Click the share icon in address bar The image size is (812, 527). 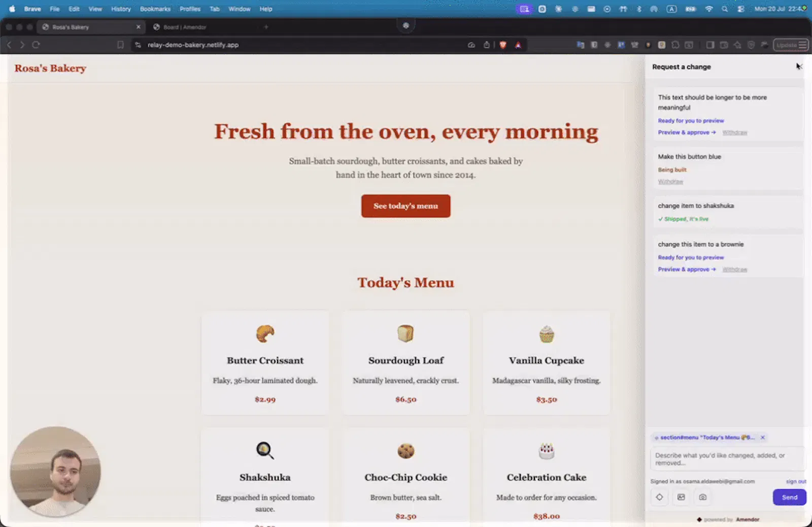tap(486, 45)
